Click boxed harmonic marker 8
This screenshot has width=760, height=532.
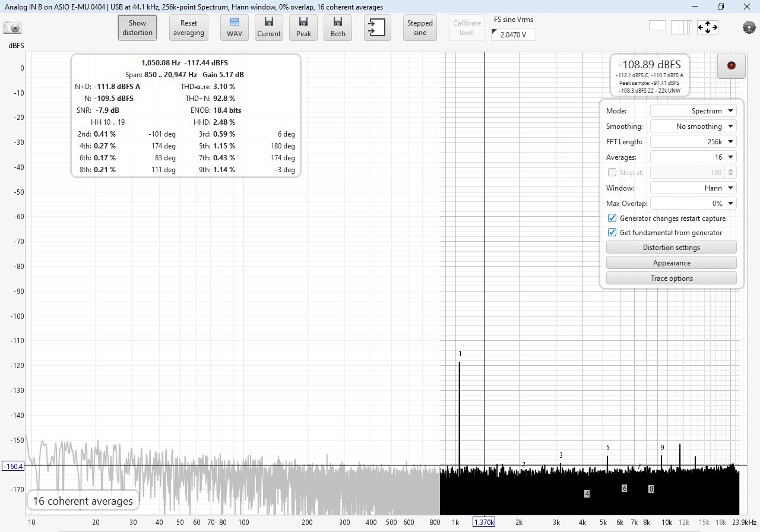click(651, 489)
